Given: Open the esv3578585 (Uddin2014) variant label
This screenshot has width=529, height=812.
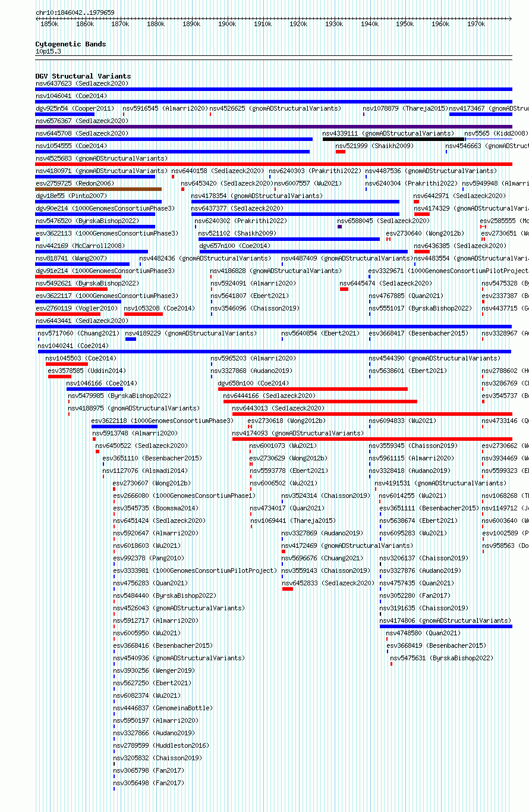Looking at the screenshot, I should pyautogui.click(x=87, y=371).
